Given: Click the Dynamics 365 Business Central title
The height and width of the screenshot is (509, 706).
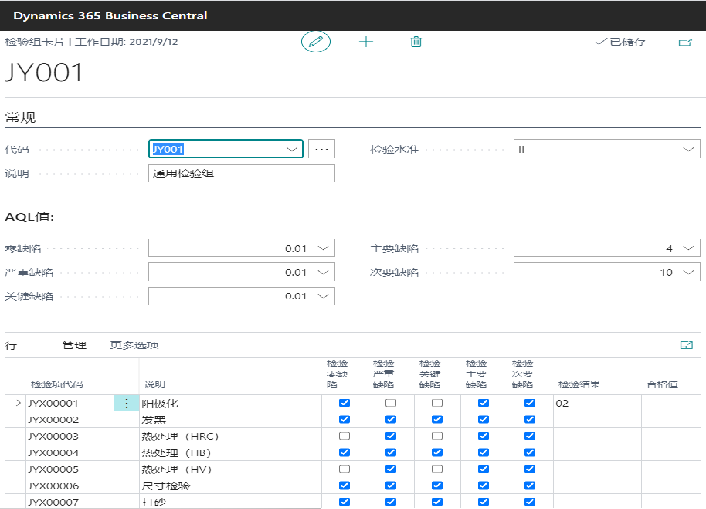Looking at the screenshot, I should click(110, 15).
